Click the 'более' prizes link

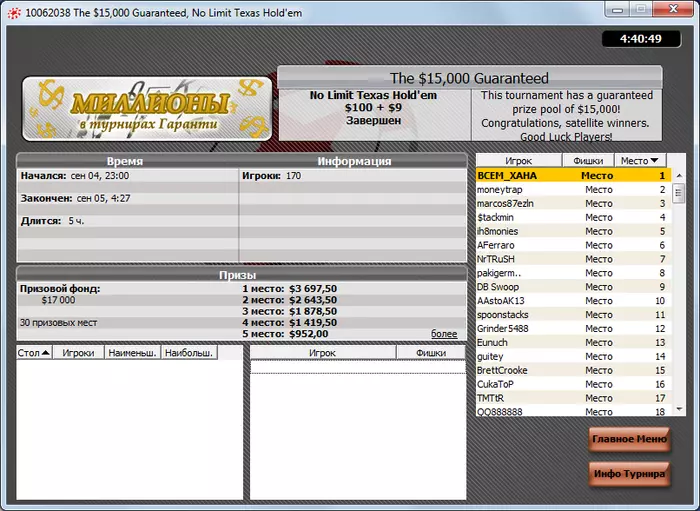[444, 334]
